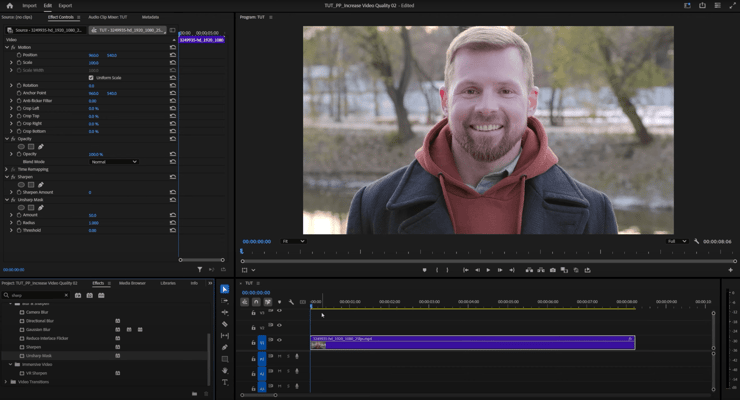Screen dimensions: 740x400
Task: Add a marker using the timeline marker icon
Action: (279, 302)
